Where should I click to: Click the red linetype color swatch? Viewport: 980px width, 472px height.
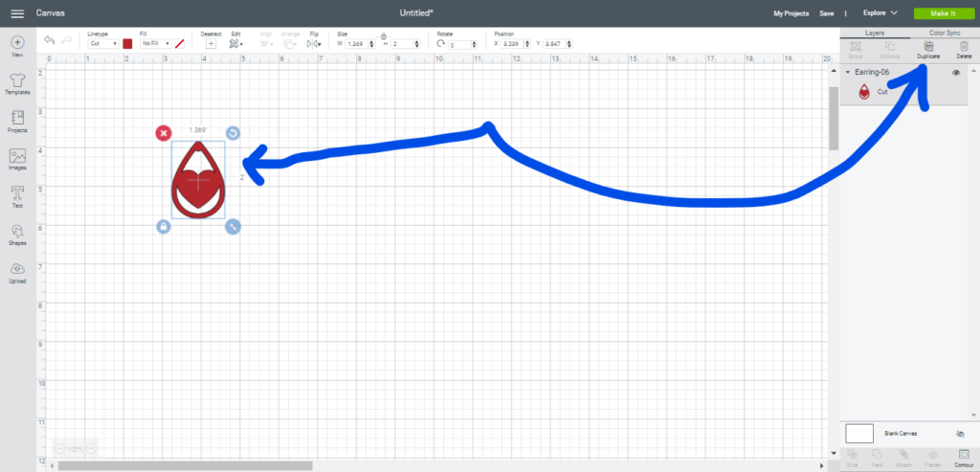coord(127,44)
